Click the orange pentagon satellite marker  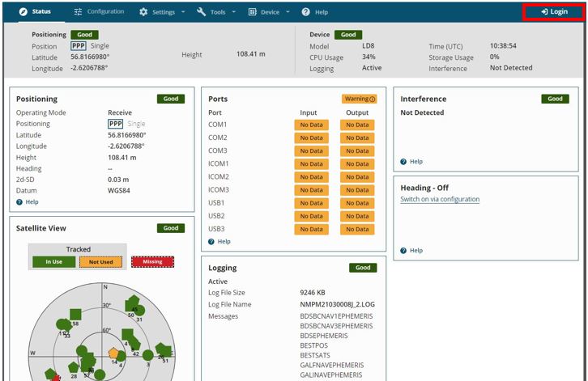coord(114,353)
